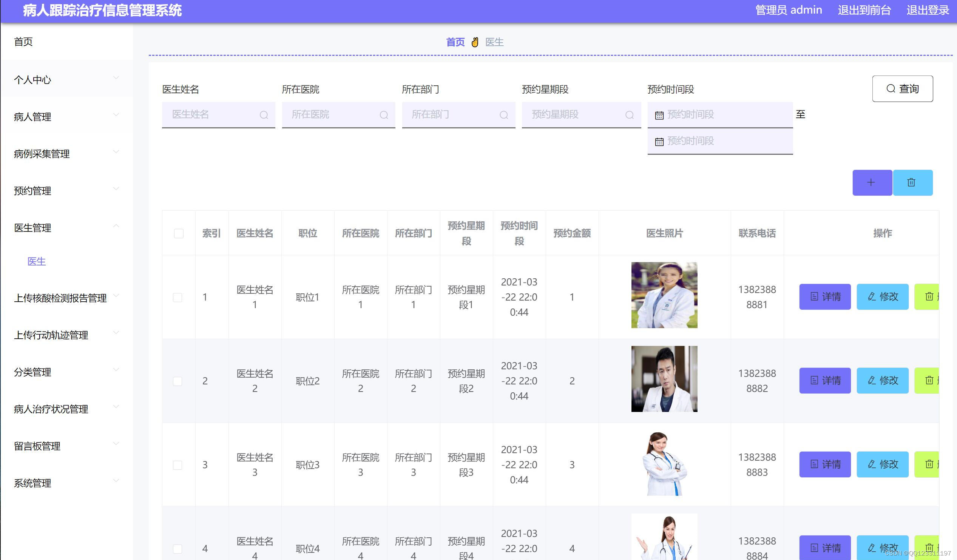Click 修改 button for row 2
This screenshot has width=957, height=560.
[882, 380]
